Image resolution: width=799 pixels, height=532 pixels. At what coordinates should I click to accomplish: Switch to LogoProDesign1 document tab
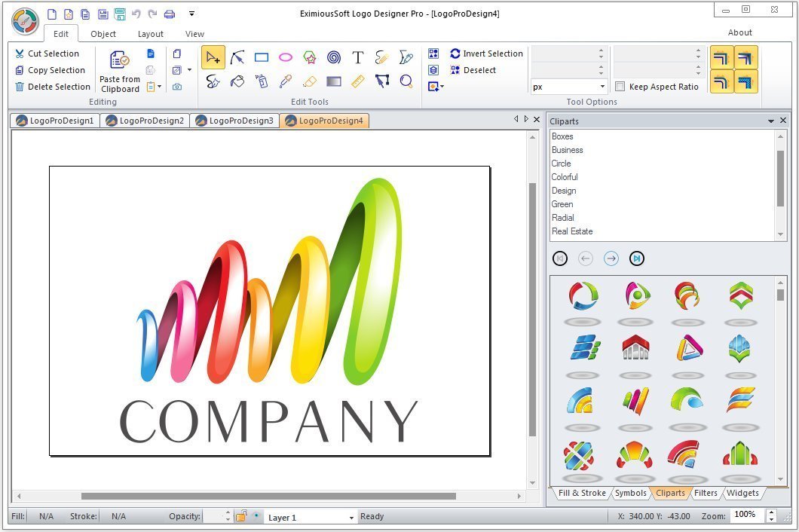pyautogui.click(x=55, y=121)
